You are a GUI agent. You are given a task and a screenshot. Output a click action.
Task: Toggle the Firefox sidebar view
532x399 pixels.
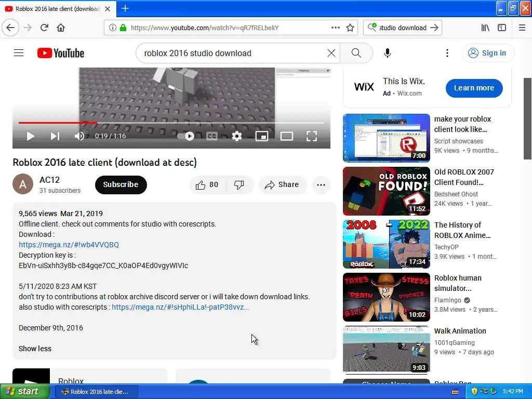[502, 28]
